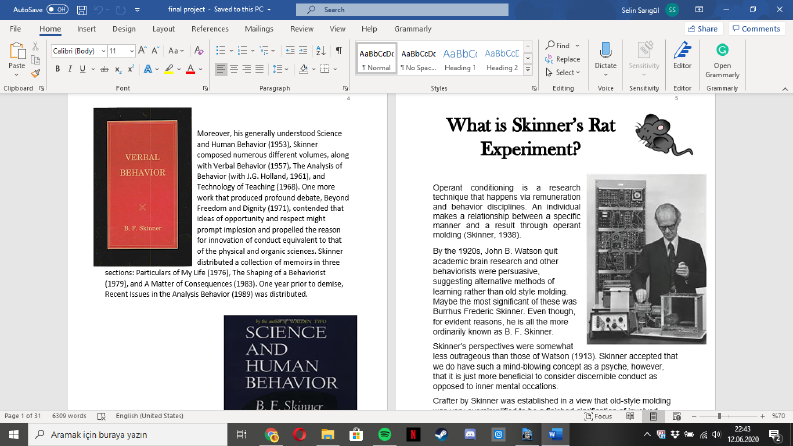This screenshot has width=793, height=446.
Task: Apply Italic formatting
Action: tap(70, 69)
